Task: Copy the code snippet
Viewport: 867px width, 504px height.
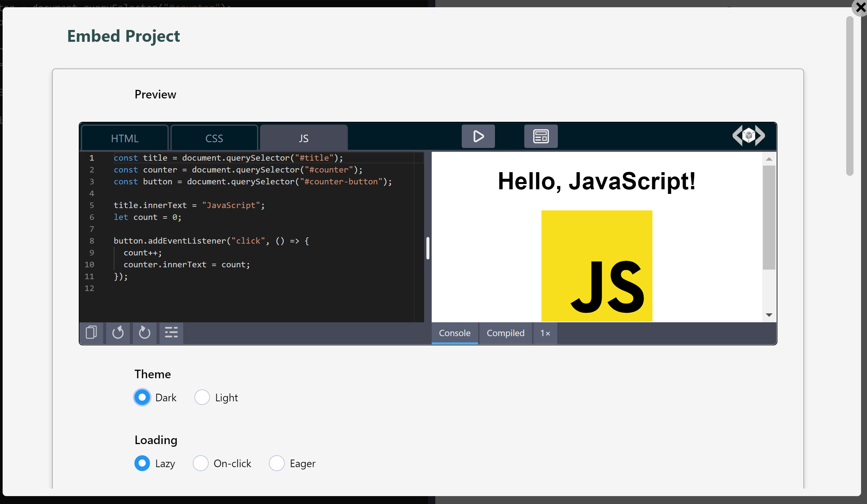Action: 91,332
